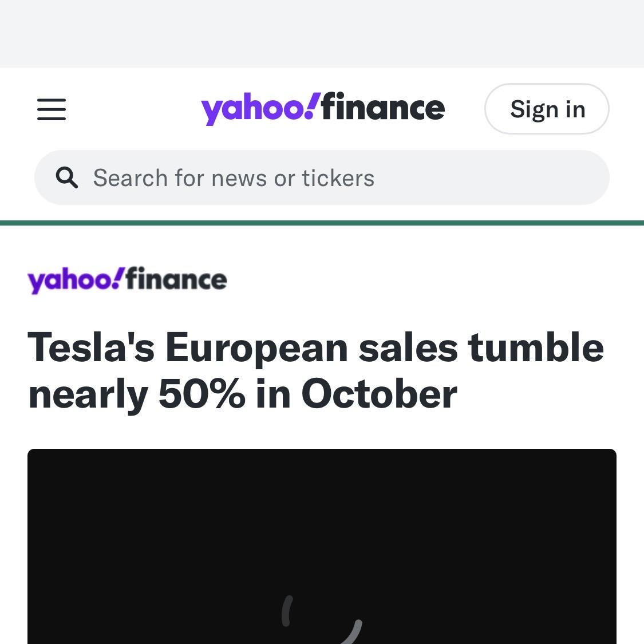Click the magnifying glass search icon
The width and height of the screenshot is (644, 644).
[x=67, y=178]
